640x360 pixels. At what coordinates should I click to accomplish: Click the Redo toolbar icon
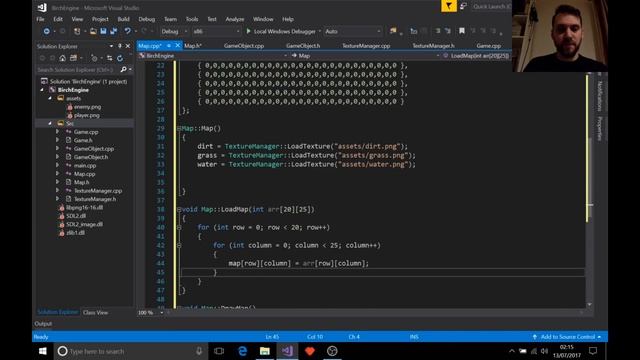pyautogui.click(x=144, y=31)
